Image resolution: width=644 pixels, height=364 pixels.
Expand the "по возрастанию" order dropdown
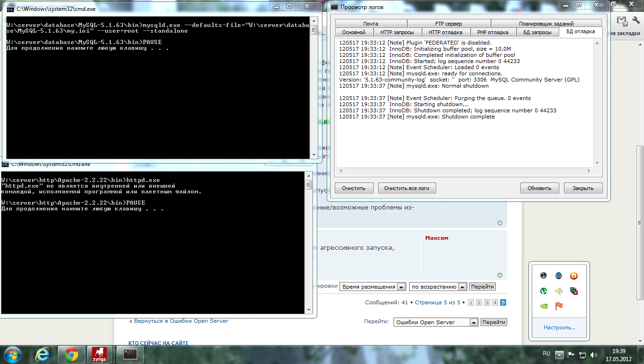pyautogui.click(x=438, y=287)
